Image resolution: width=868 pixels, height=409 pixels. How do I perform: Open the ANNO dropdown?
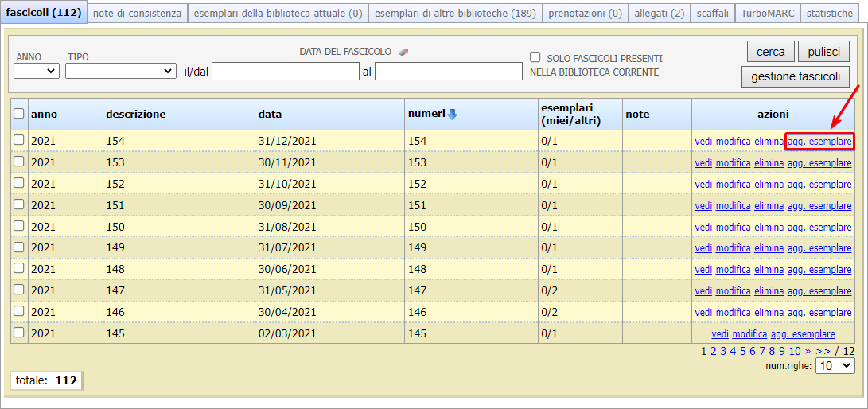pyautogui.click(x=37, y=71)
